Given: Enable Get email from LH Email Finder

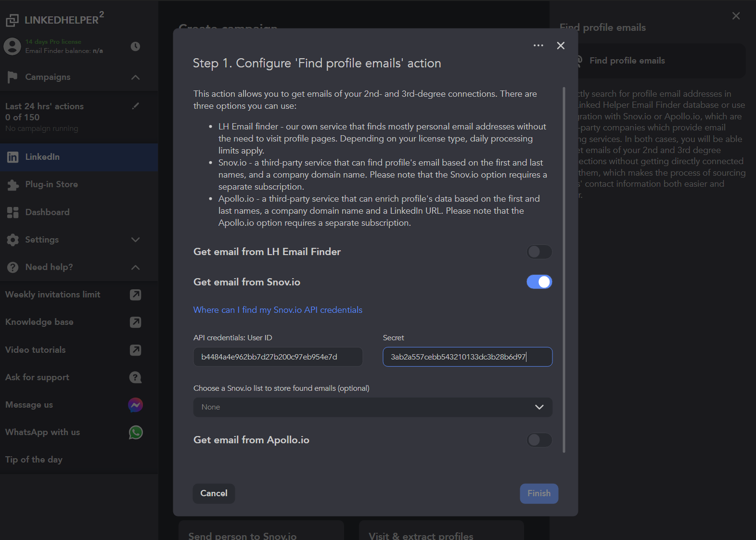Looking at the screenshot, I should click(539, 252).
